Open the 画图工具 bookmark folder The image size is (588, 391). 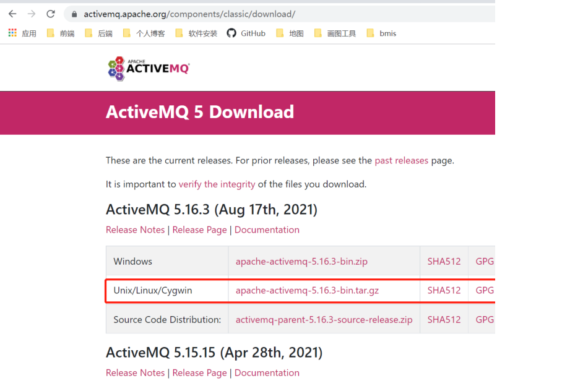(335, 33)
